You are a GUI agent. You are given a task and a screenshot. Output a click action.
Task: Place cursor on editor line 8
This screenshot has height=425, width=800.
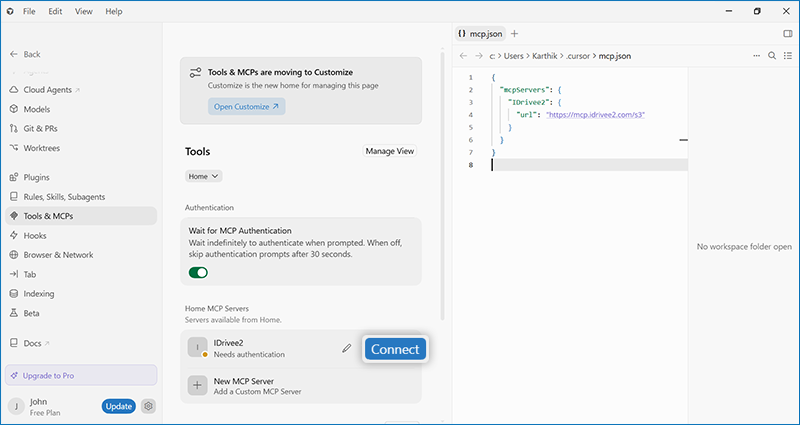click(589, 165)
